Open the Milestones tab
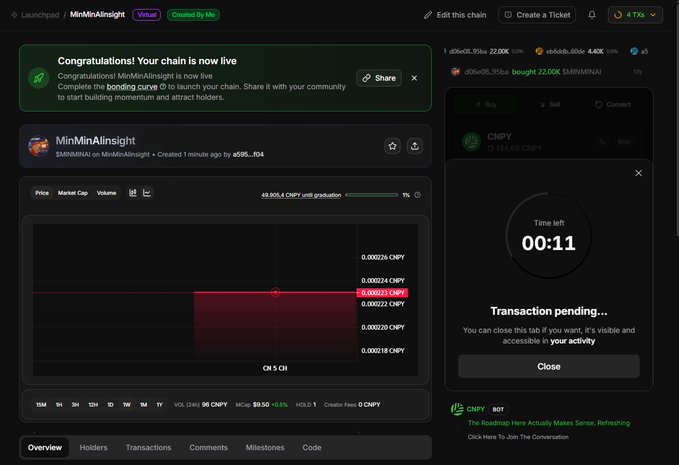Image resolution: width=679 pixels, height=465 pixels. pos(265,447)
